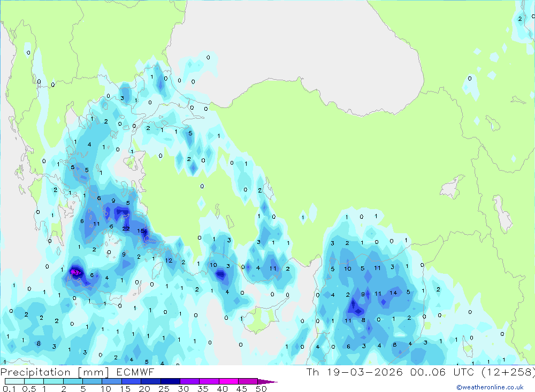Click the '40' legend scale label
The width and height of the screenshot is (535, 392).
point(223,389)
